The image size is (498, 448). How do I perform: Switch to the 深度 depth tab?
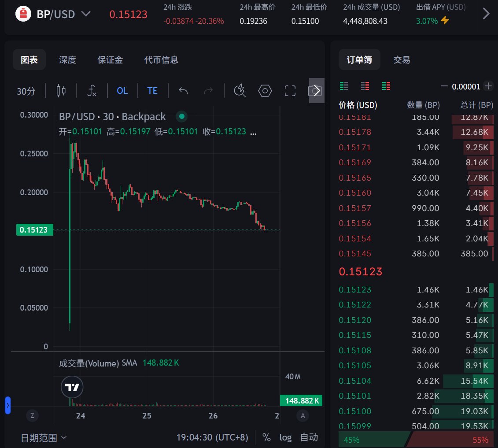coord(67,60)
